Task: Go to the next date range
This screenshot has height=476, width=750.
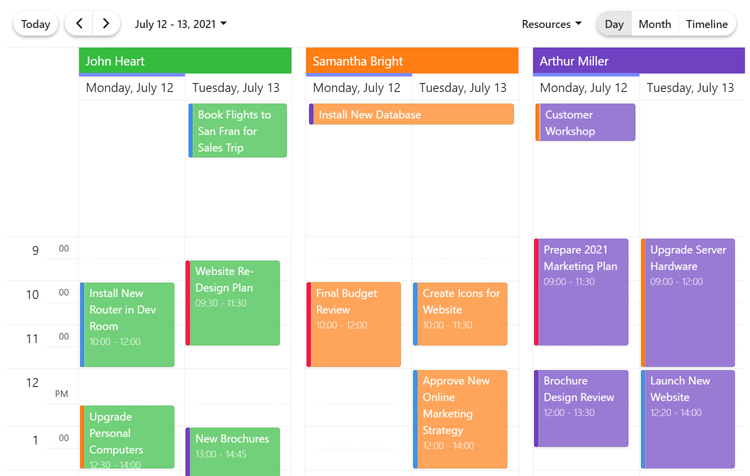Action: [106, 24]
